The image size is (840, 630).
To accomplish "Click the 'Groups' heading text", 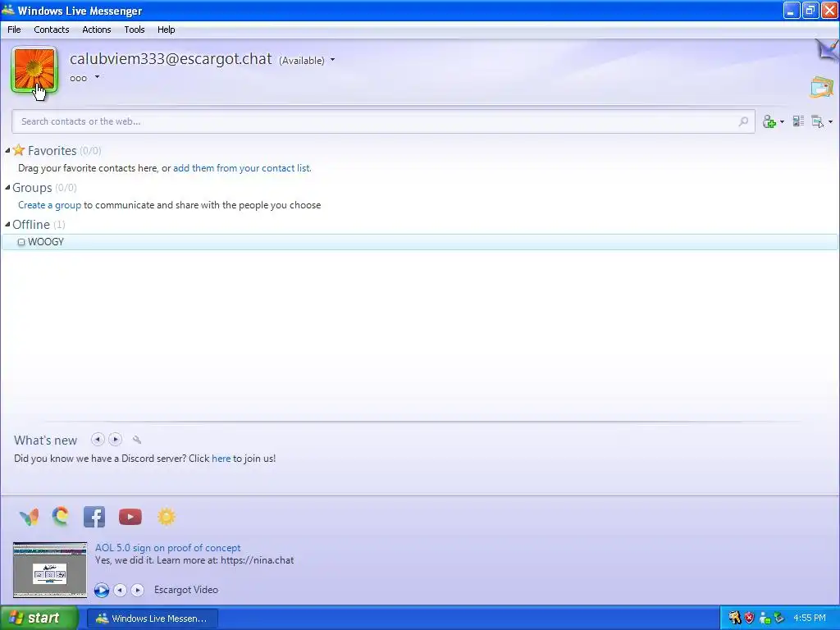I will 32,188.
